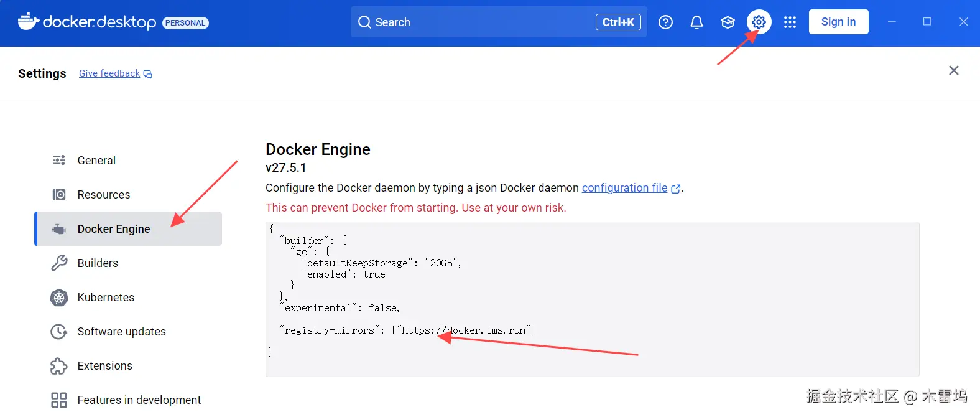Click the "gc" key in the JSON
Screen dimensions: 980x417
[x=302, y=252]
